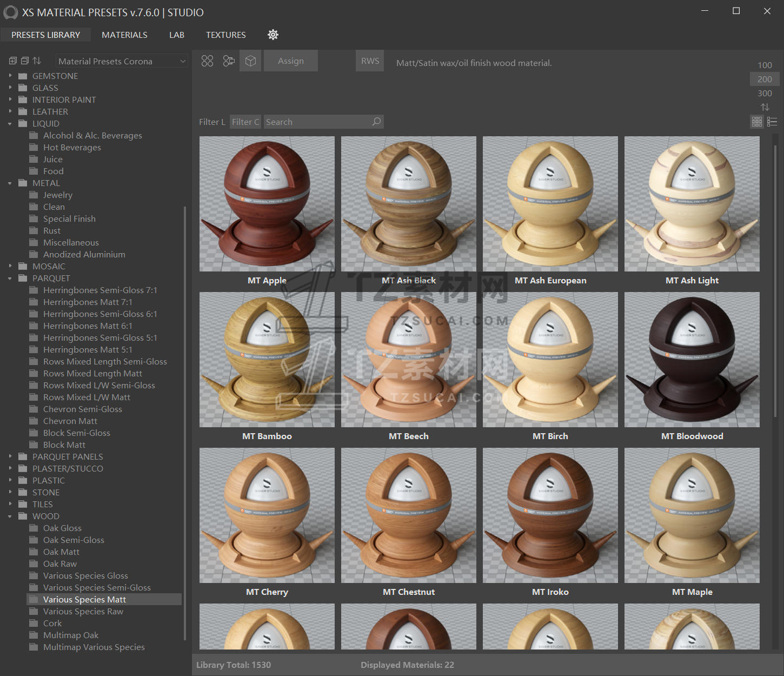The width and height of the screenshot is (784, 676).
Task: Open settings via the gear icon
Action: 273,35
